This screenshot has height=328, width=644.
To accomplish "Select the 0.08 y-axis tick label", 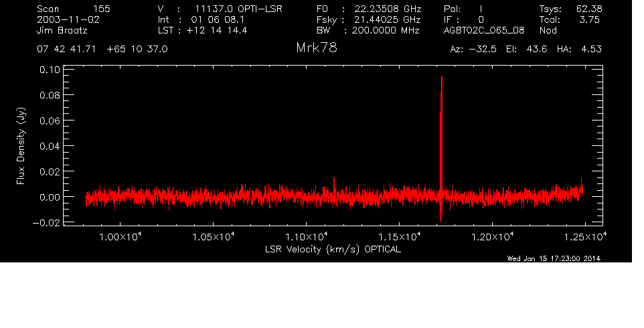I will [50, 95].
